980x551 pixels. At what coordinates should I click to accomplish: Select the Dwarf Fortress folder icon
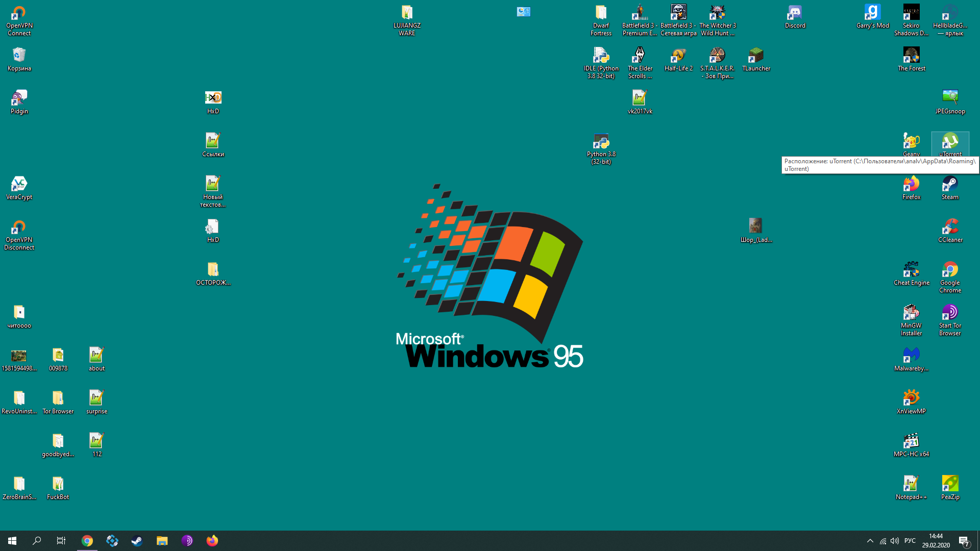[601, 20]
